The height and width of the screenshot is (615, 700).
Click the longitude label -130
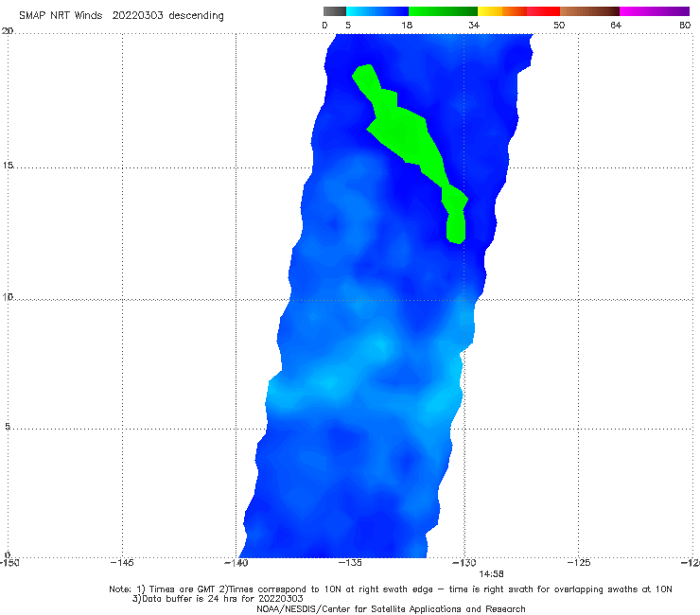pos(464,562)
